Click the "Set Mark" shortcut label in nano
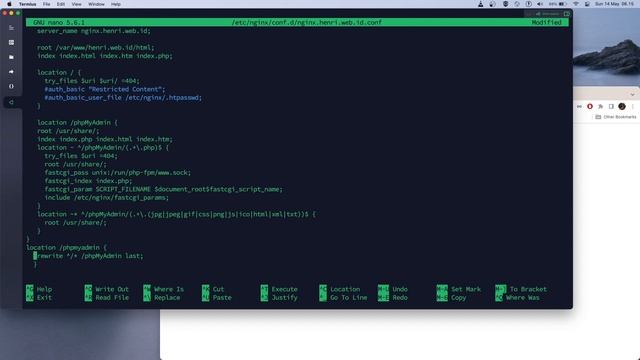 [466, 289]
